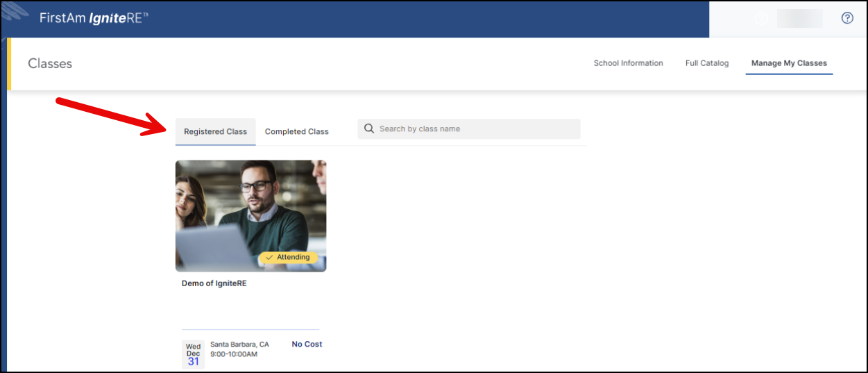
Task: Click the Demo of IgniteRE class title
Action: 214,283
